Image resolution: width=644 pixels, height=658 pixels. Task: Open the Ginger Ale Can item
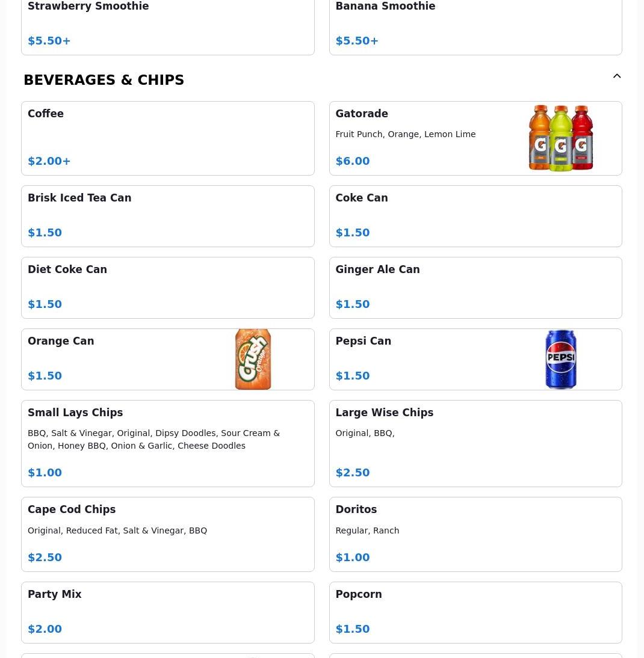[475, 287]
